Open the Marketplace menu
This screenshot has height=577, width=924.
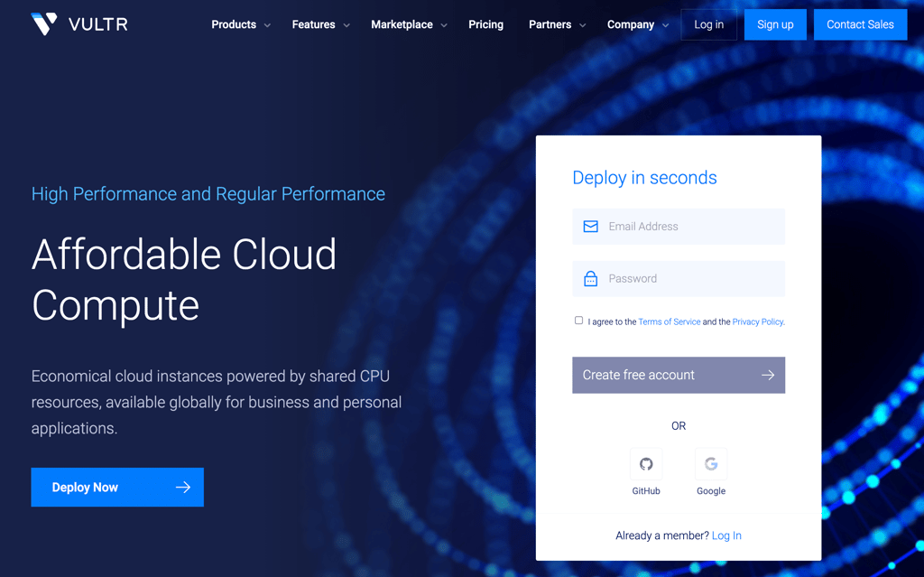(402, 24)
